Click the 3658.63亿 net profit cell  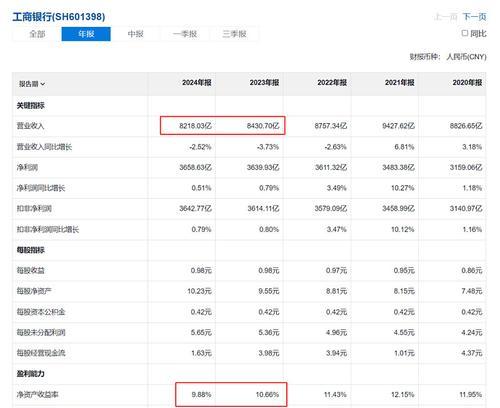click(x=195, y=167)
